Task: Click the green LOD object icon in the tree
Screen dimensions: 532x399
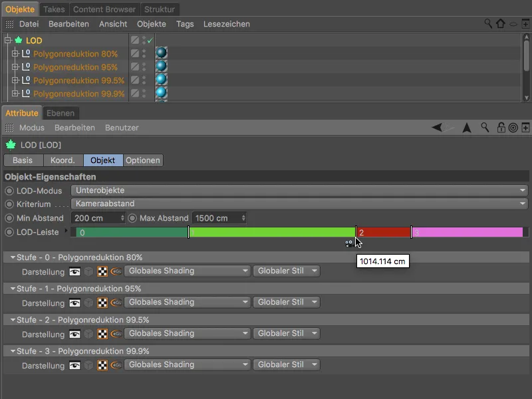Action: click(19, 41)
